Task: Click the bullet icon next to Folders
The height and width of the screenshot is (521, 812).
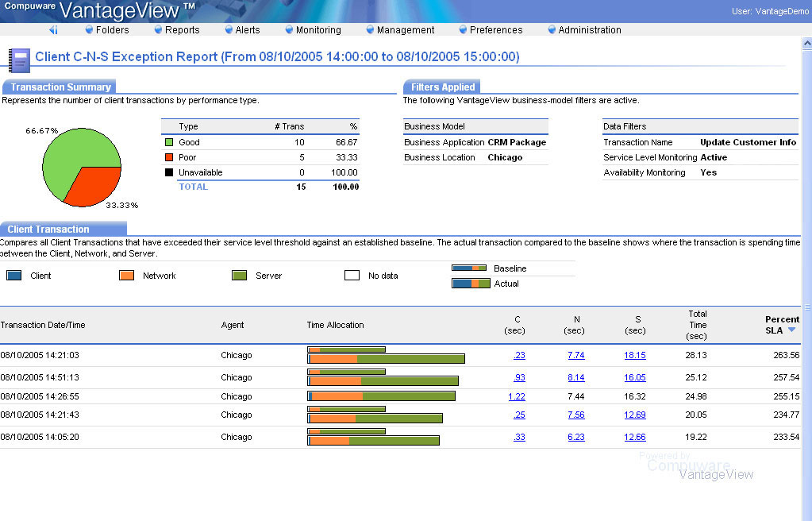Action: click(89, 29)
